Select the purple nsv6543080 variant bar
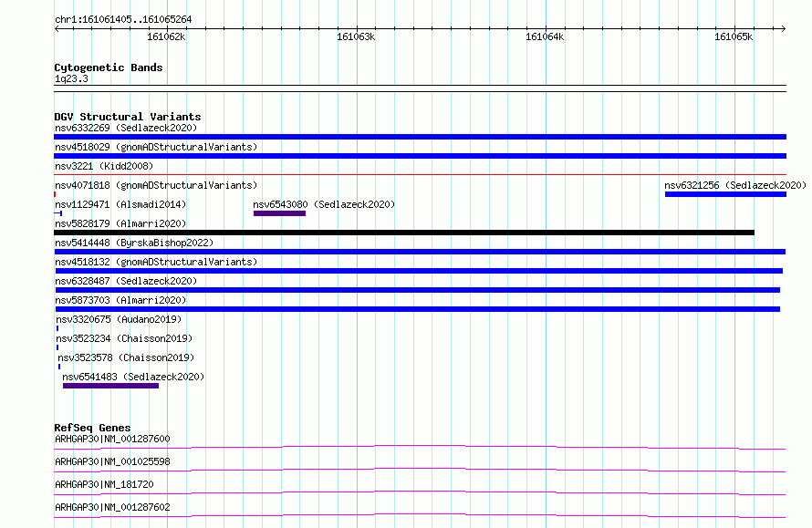Viewport: 812px width, 528px height. (x=280, y=213)
